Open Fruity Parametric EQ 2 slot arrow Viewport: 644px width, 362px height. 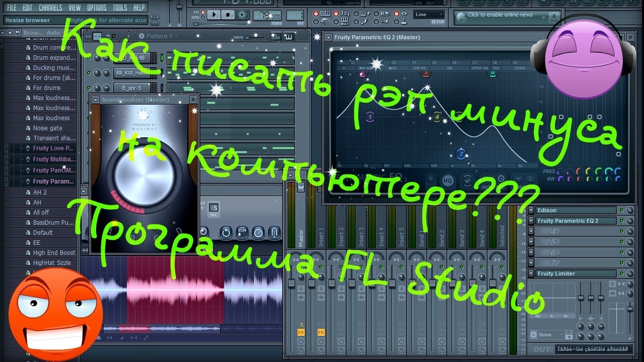pos(531,221)
